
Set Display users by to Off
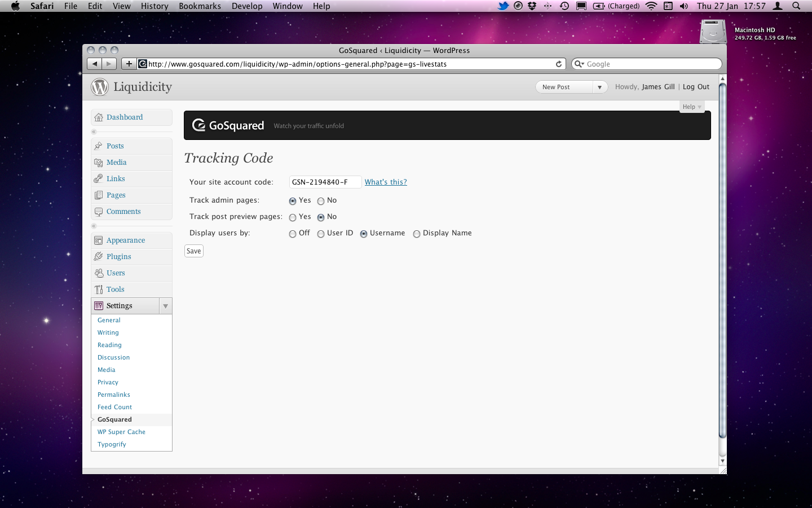(293, 234)
